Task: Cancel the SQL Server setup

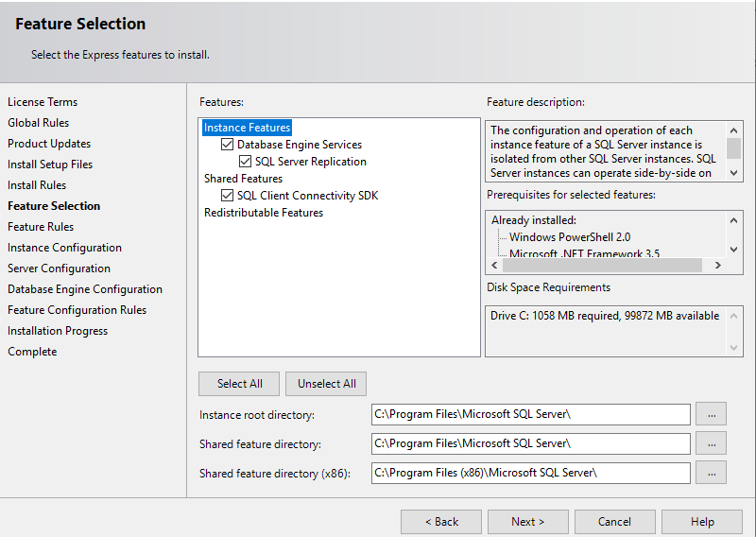Action: (x=615, y=522)
